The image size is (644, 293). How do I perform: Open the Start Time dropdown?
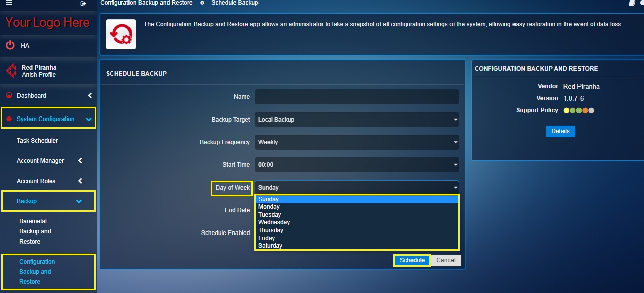click(357, 165)
